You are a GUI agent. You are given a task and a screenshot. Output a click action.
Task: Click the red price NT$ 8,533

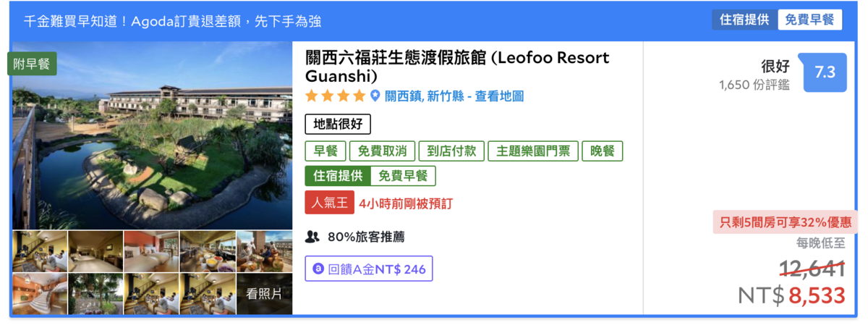[x=791, y=295]
